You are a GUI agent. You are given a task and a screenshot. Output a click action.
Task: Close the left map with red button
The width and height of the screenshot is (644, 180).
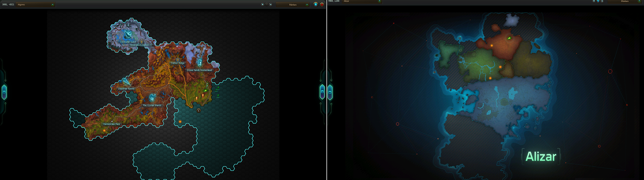[322, 4]
